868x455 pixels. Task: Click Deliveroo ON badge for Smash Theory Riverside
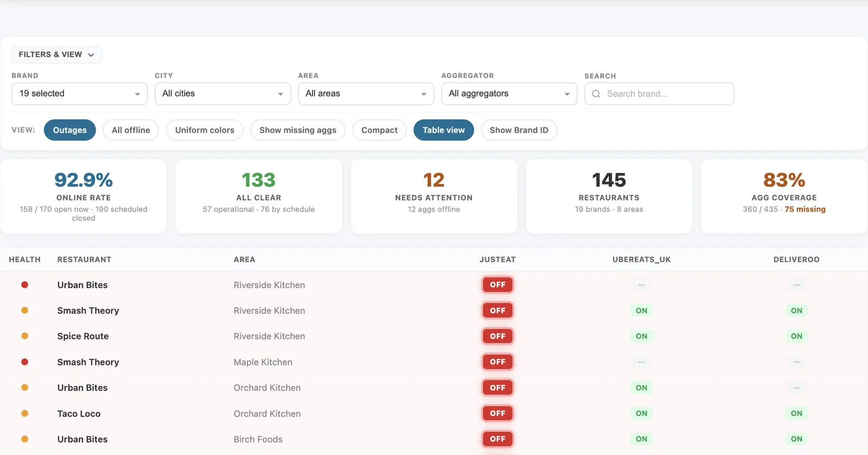(x=796, y=311)
